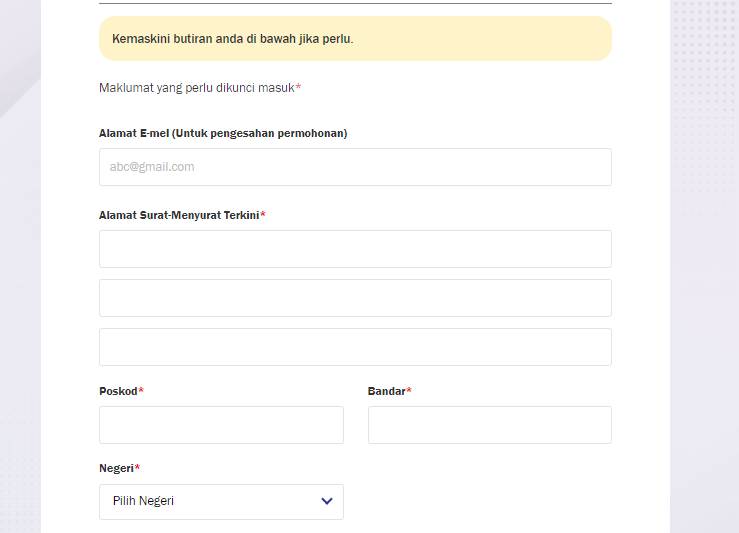Click the Maklumat yang perlu dikunci masuk text
739x533 pixels.
[x=197, y=88]
